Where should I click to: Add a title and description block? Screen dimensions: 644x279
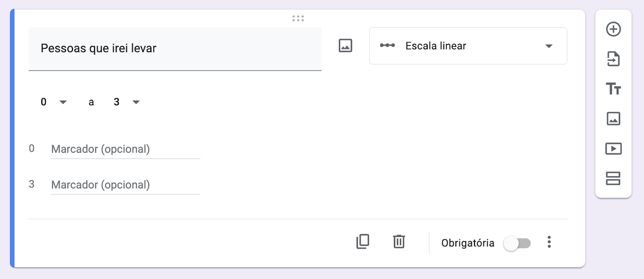tap(613, 89)
